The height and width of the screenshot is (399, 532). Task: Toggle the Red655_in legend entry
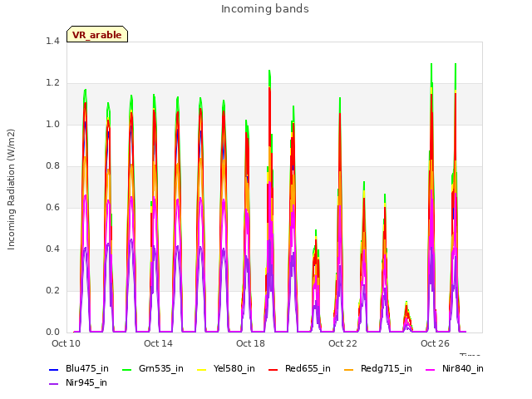tap(299, 368)
